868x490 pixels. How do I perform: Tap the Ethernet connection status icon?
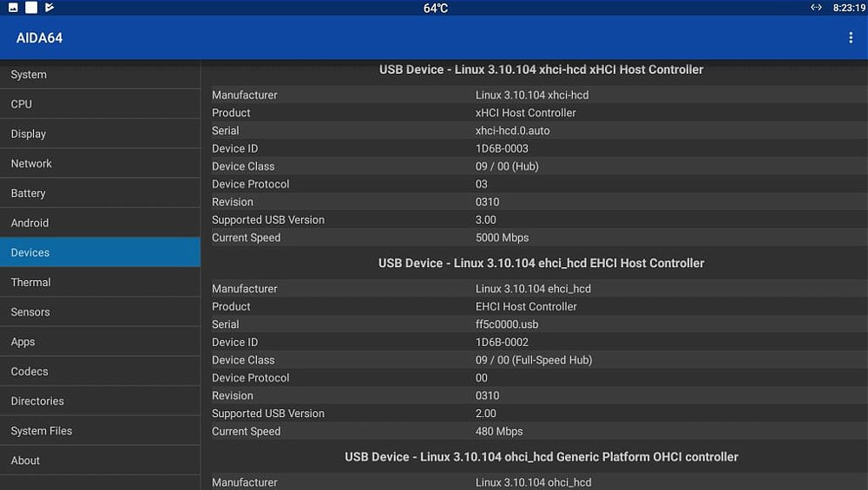tap(816, 8)
